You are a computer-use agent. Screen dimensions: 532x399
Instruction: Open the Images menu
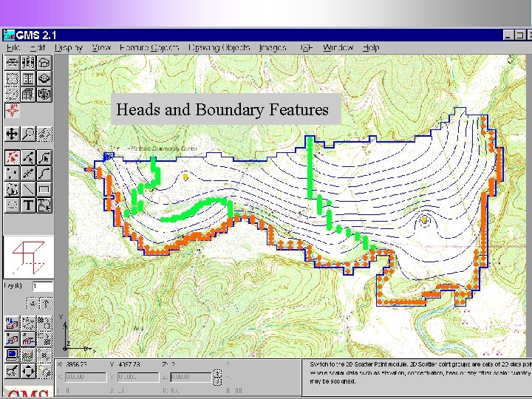[x=273, y=47]
